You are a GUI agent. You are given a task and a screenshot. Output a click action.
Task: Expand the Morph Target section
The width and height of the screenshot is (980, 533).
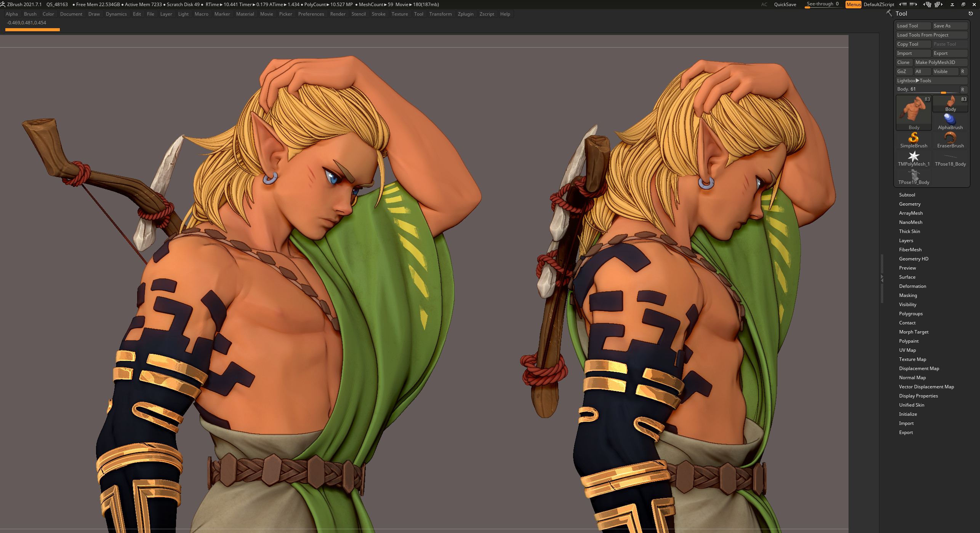pyautogui.click(x=914, y=332)
